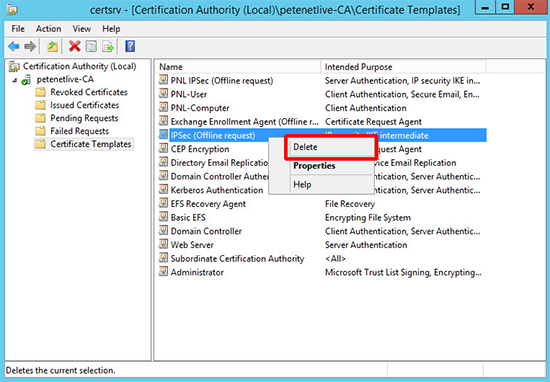
Task: Select the PNL-User template row
Action: tap(321, 94)
